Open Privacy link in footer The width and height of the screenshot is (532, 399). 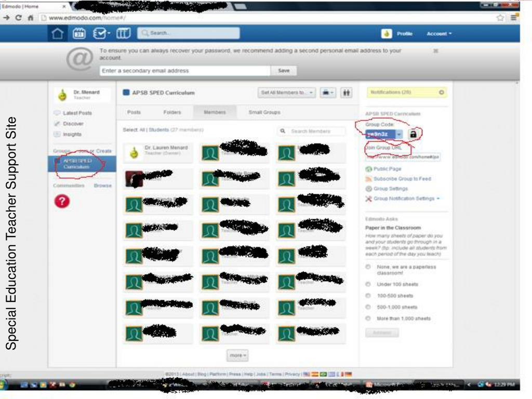coord(292,374)
